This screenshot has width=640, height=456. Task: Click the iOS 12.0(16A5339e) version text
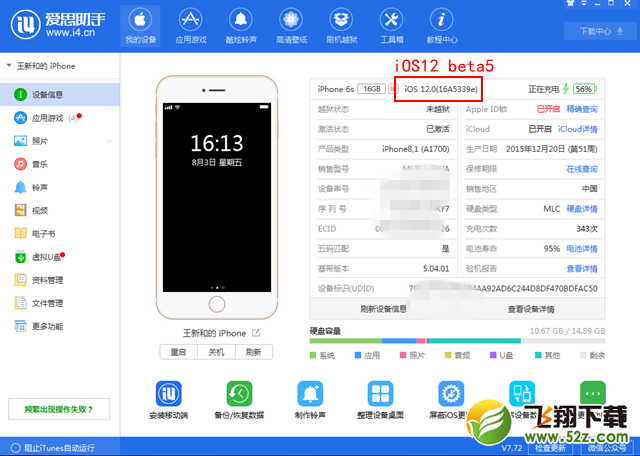pyautogui.click(x=441, y=89)
